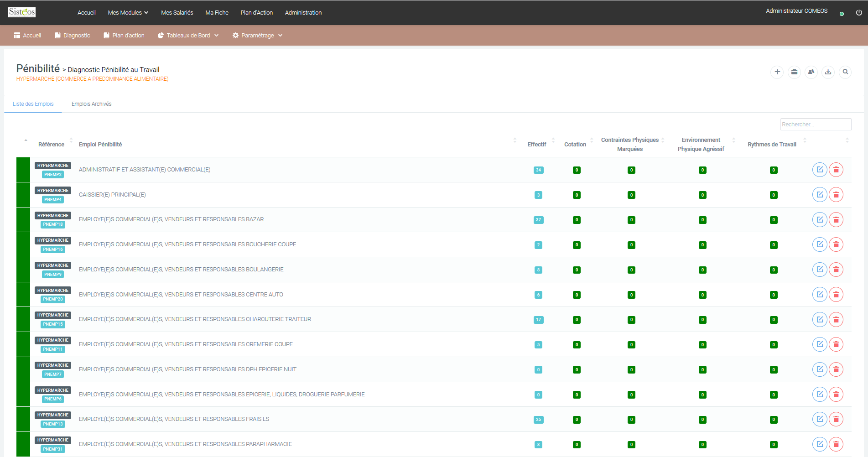
Task: Sort by Environnement Physique Agréssif column
Action: (x=701, y=145)
